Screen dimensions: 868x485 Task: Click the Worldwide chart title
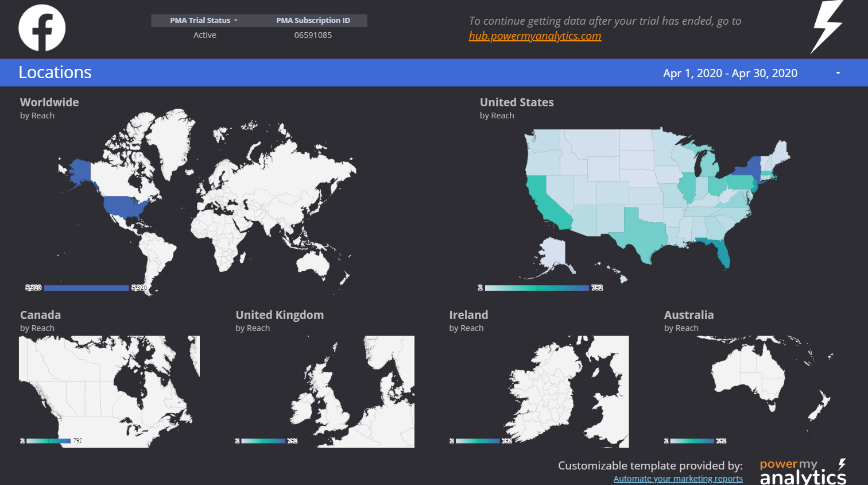click(49, 102)
